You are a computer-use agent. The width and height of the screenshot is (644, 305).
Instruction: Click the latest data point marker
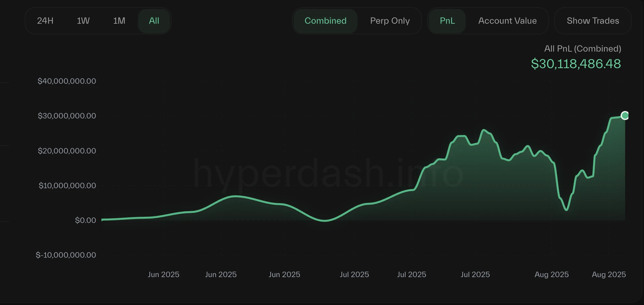tap(625, 115)
